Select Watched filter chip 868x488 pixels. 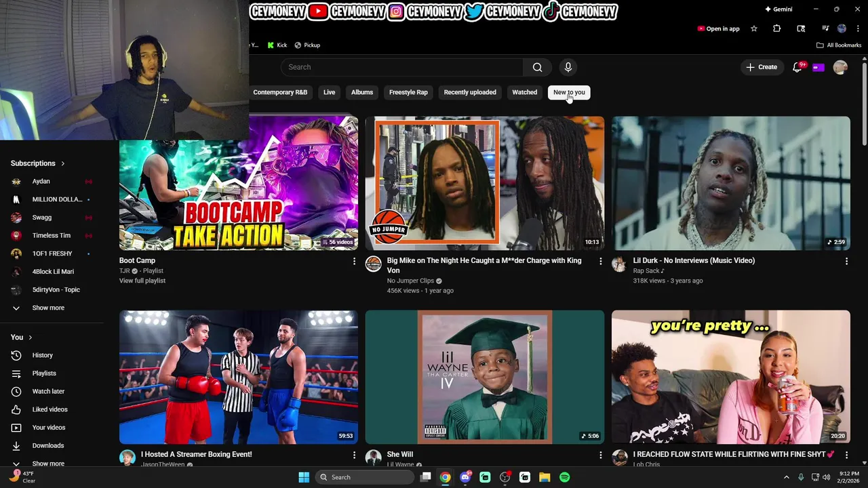pos(525,92)
